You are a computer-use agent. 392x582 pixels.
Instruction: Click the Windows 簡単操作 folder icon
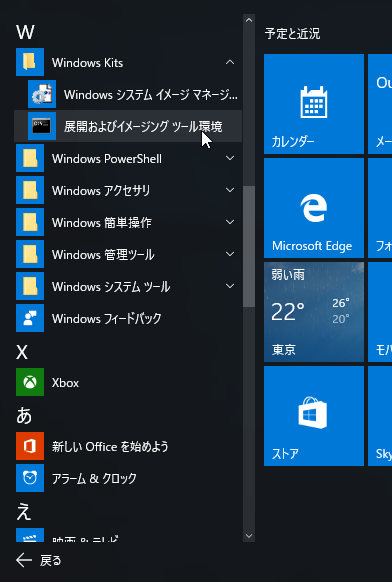point(30,222)
